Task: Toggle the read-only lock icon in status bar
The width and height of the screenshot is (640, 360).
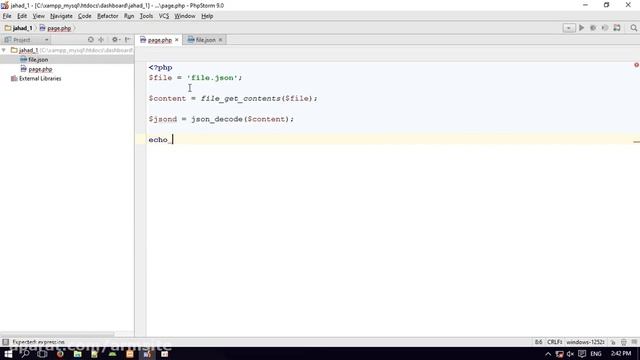Action: (613, 342)
